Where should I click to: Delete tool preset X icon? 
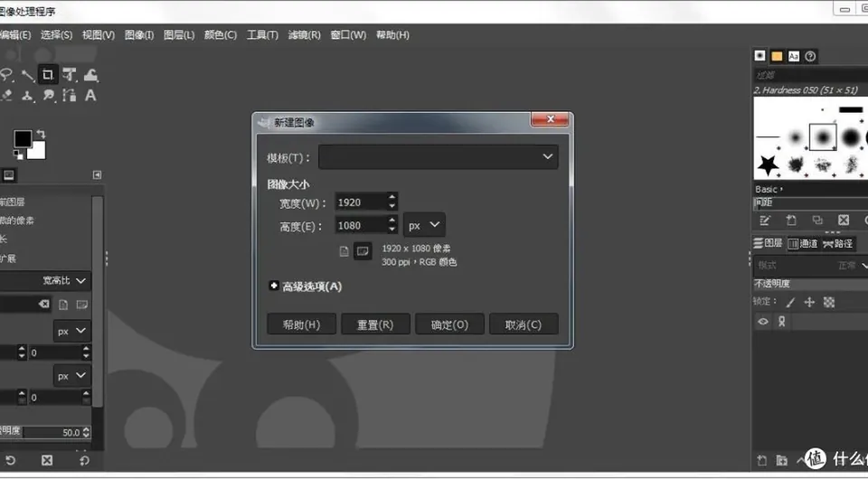click(47, 460)
